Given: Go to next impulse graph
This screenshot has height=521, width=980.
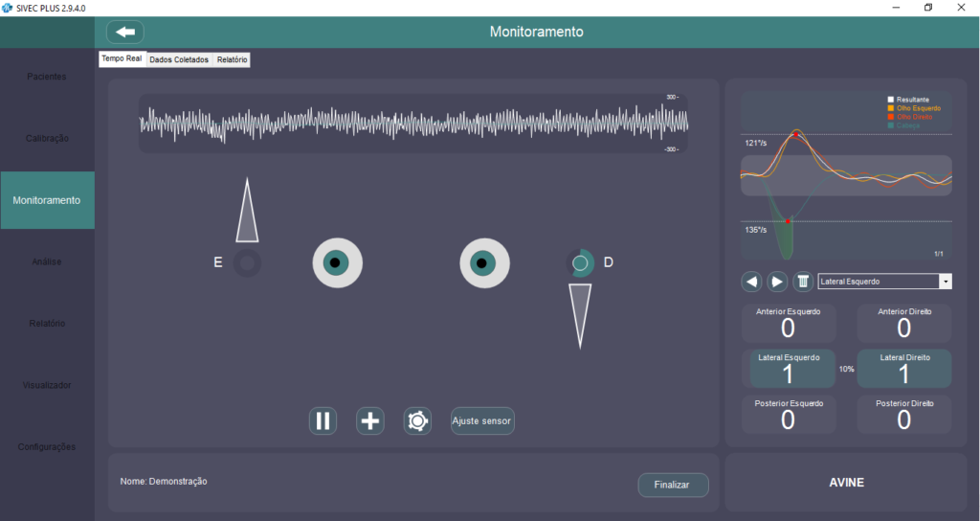Looking at the screenshot, I should [777, 282].
